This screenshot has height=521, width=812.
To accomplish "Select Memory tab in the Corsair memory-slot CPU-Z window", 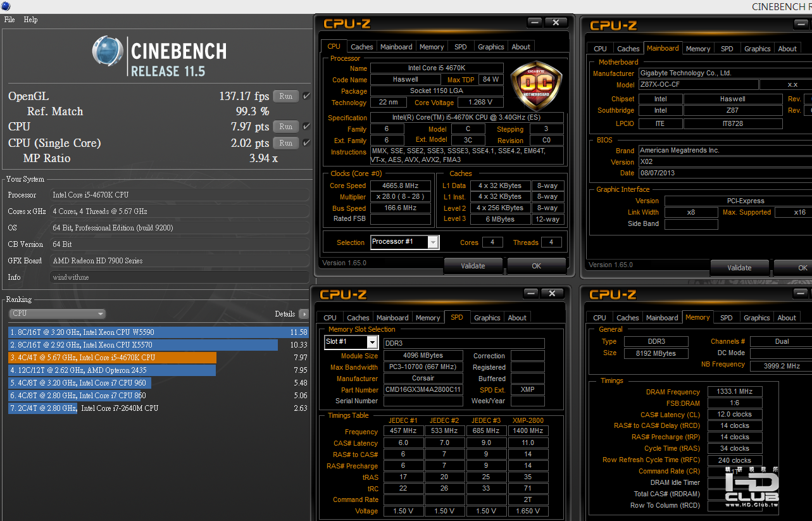I will coord(428,318).
